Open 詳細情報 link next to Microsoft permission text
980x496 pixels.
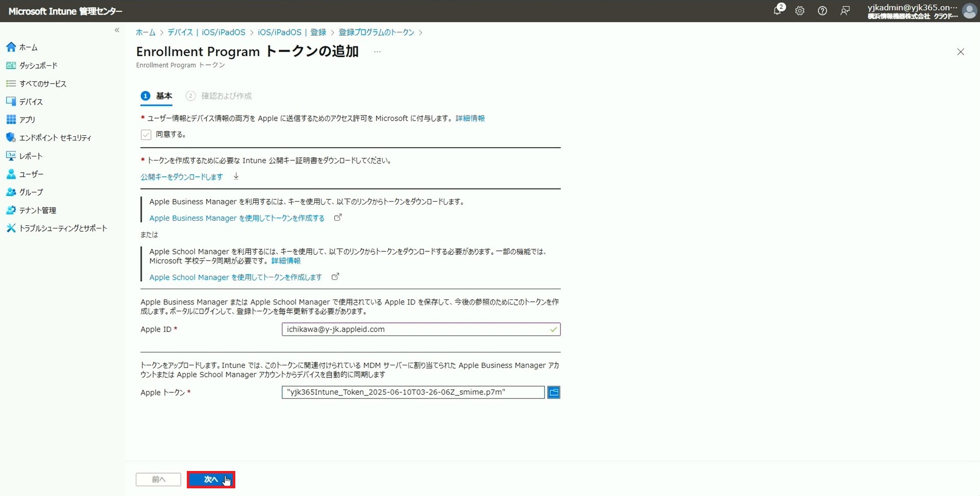[470, 118]
